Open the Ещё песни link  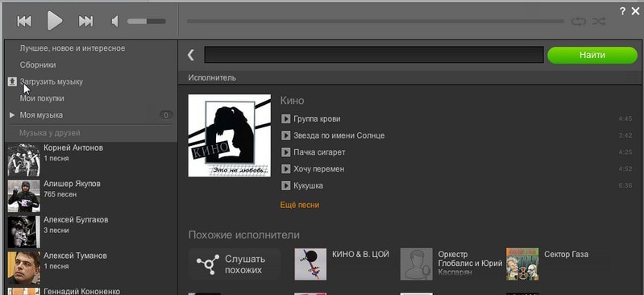(299, 205)
